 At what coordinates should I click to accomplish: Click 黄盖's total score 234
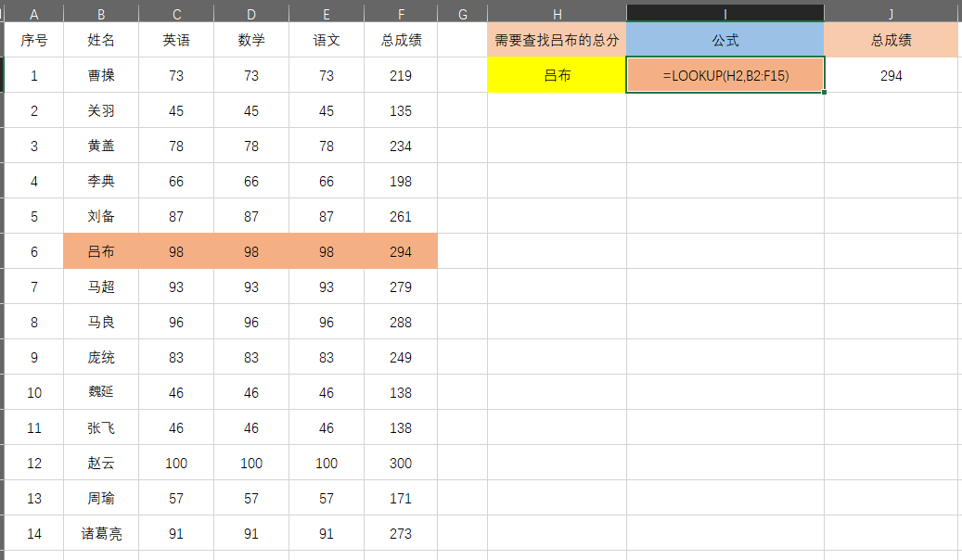click(401, 146)
